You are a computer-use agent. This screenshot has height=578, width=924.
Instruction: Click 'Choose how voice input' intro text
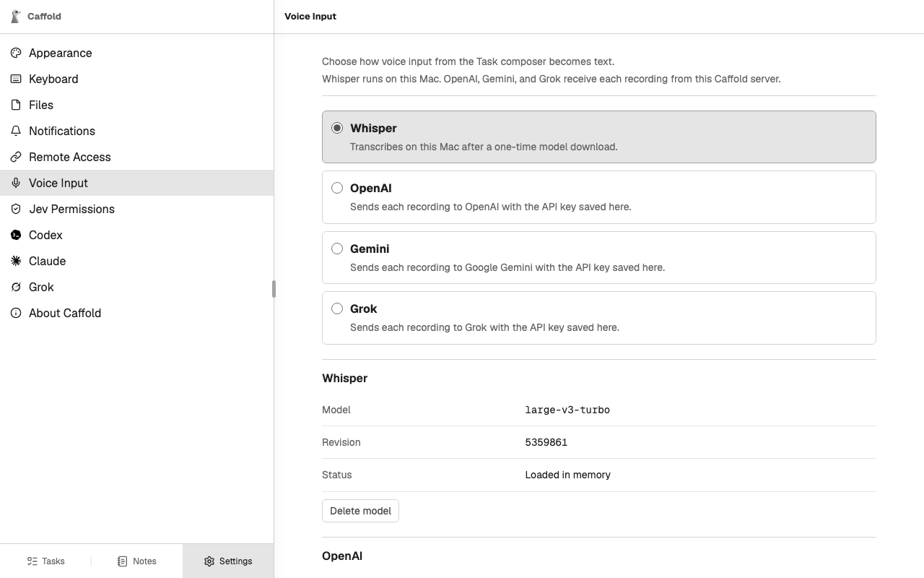(x=468, y=61)
